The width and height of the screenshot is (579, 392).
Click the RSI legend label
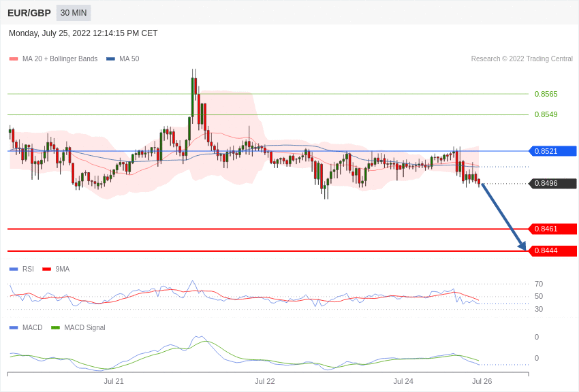pos(28,269)
